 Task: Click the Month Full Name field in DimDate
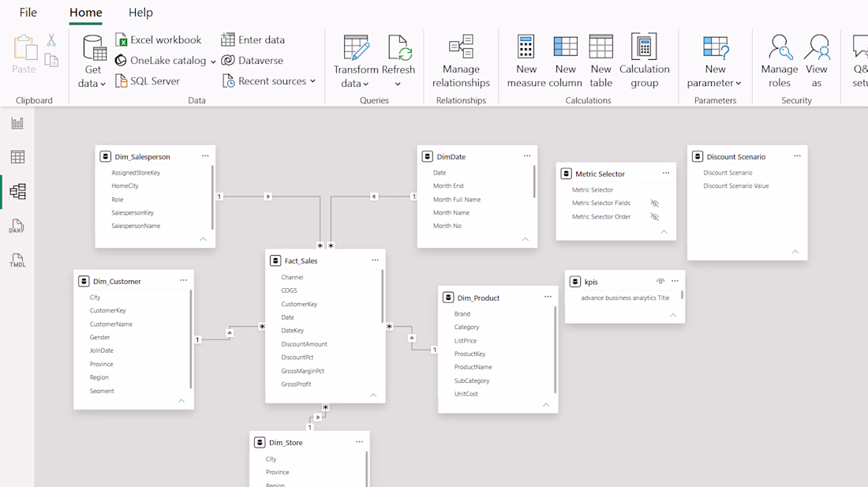(457, 199)
